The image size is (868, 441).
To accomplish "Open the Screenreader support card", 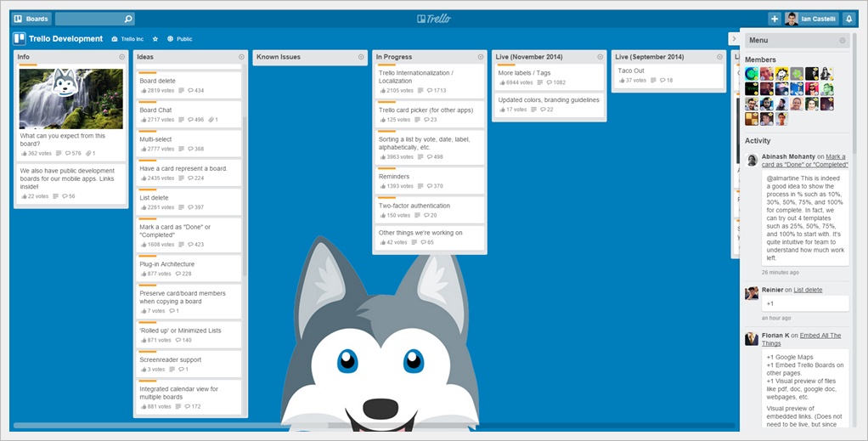I will coord(189,364).
